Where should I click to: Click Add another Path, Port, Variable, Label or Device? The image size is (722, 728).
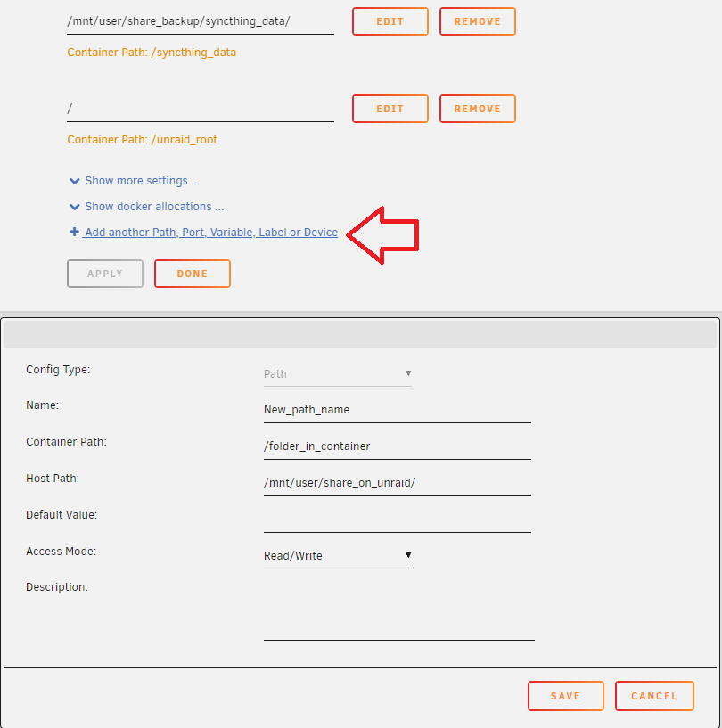(210, 232)
